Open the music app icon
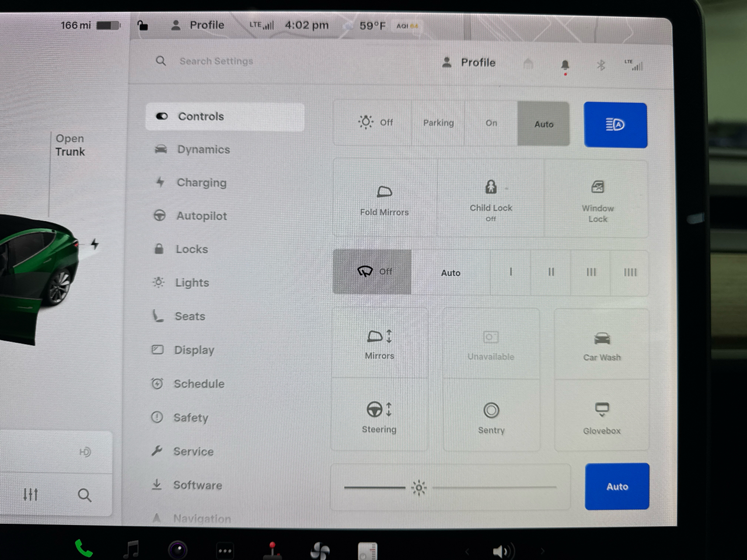 click(132, 549)
